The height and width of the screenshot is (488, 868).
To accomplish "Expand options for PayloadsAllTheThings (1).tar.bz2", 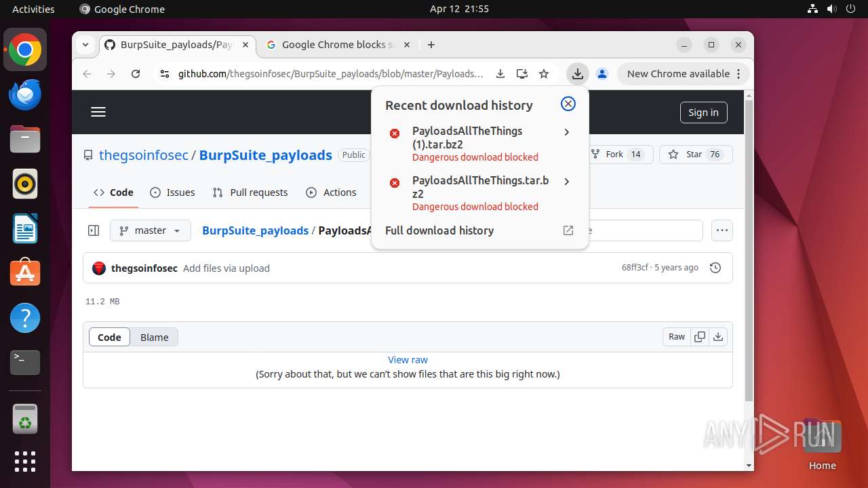I will click(566, 132).
